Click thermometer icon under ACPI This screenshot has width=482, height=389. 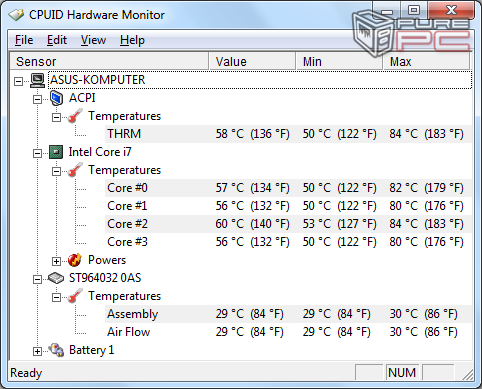coord(75,116)
